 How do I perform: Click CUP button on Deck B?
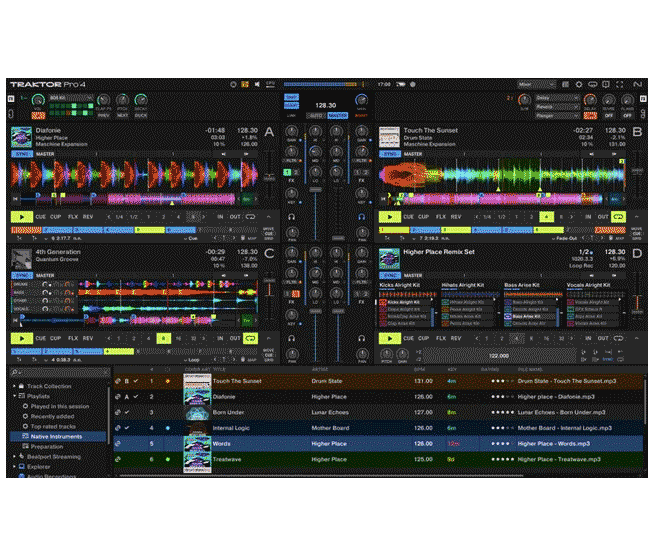(424, 217)
